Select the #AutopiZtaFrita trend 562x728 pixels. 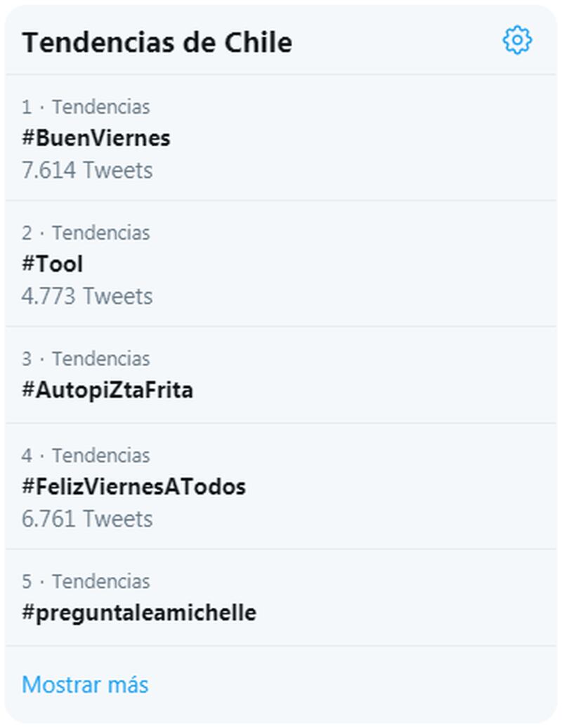107,389
